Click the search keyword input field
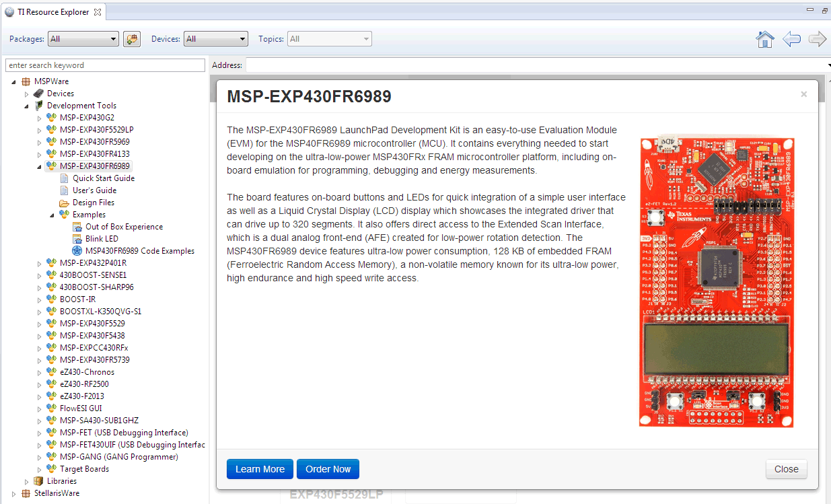This screenshot has height=504, width=831. 104,65
